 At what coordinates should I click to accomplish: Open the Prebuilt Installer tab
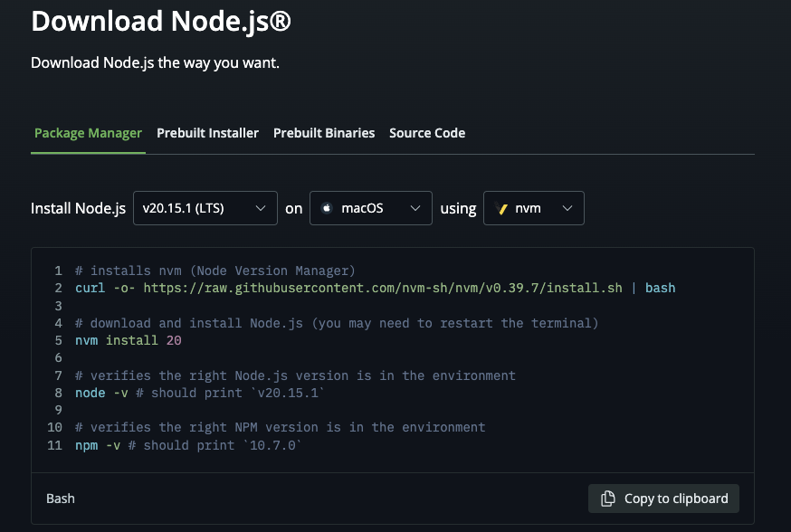pos(207,133)
